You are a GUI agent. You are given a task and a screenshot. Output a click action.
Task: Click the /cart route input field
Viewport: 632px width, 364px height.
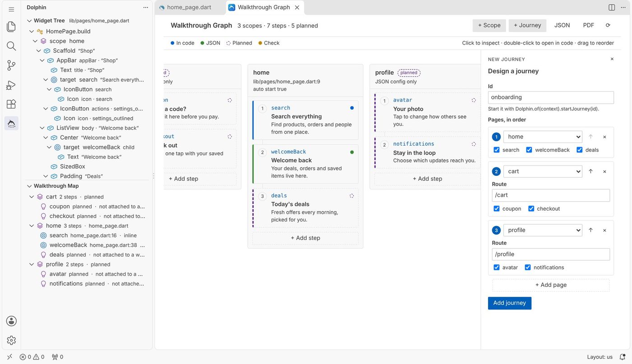click(551, 195)
